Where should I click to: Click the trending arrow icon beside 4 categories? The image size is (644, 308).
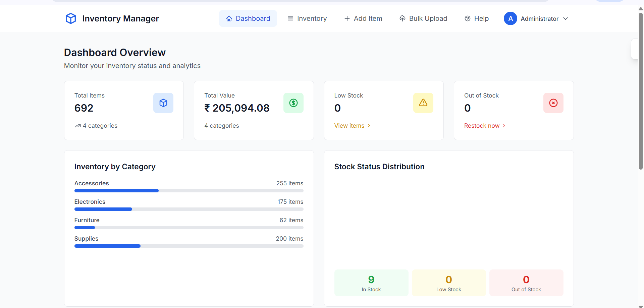coord(78,126)
